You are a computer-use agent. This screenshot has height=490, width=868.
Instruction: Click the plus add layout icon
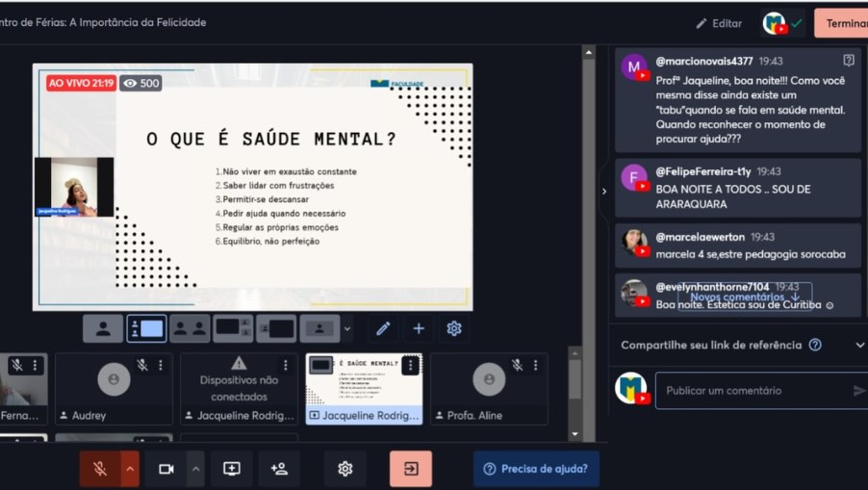click(x=419, y=328)
